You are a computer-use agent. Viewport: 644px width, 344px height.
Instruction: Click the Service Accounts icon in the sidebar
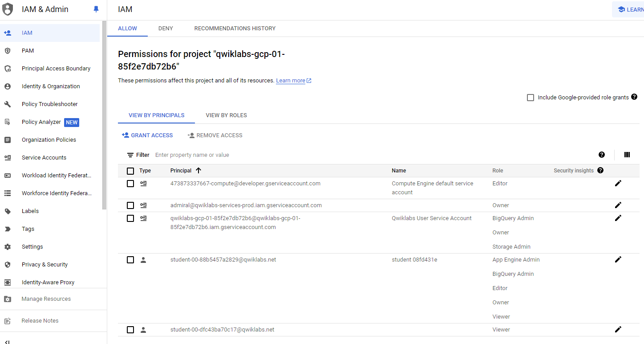[8, 158]
